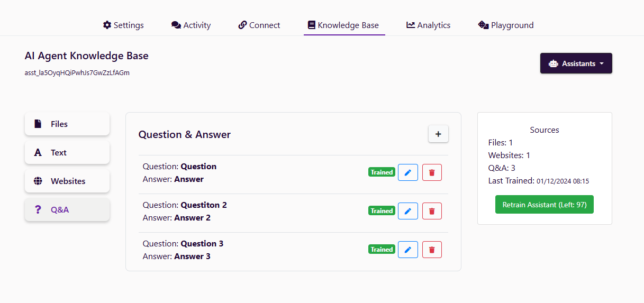This screenshot has height=303, width=644.
Task: Click the Playground dice icon
Action: point(483,25)
